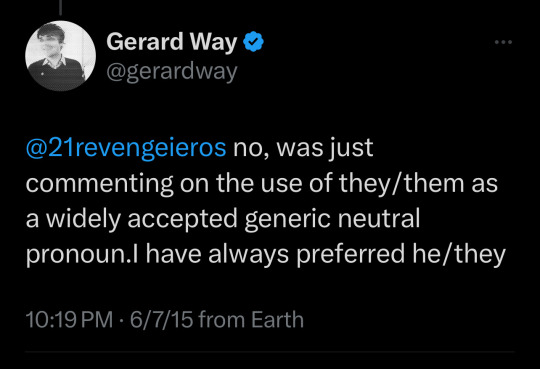The height and width of the screenshot is (369, 540).
Task: Click the word pronoun in tweet
Action: click(x=77, y=255)
